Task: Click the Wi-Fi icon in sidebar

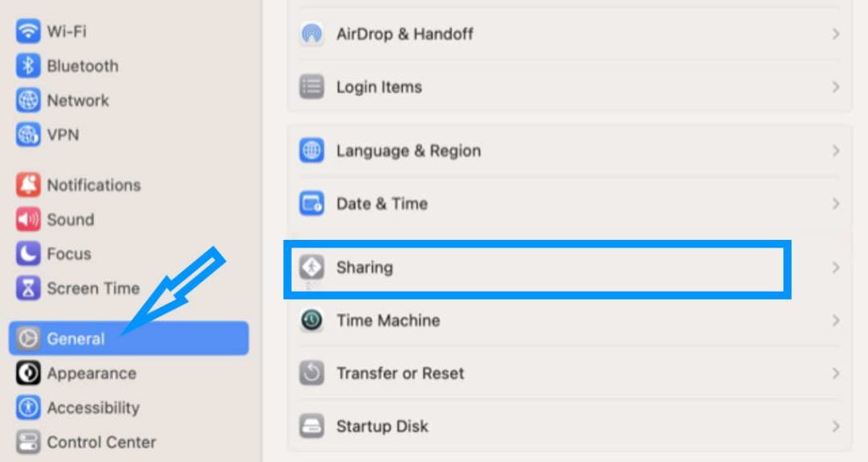Action: coord(28,31)
